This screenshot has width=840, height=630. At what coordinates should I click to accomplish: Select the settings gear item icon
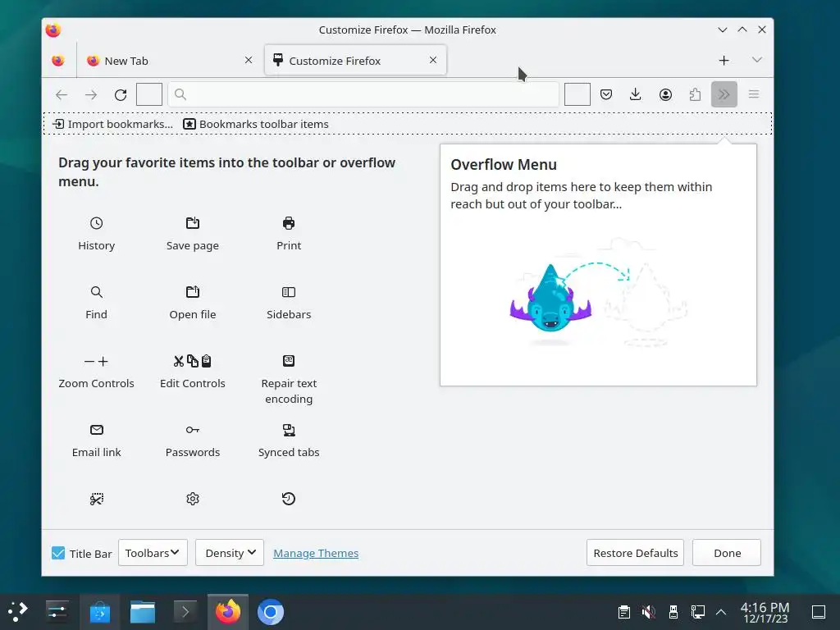click(192, 499)
